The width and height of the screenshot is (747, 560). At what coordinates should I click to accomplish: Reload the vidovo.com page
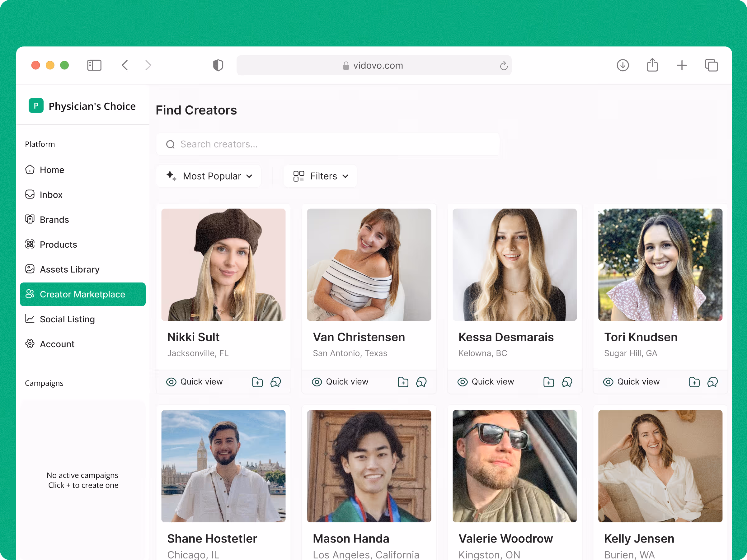tap(504, 65)
